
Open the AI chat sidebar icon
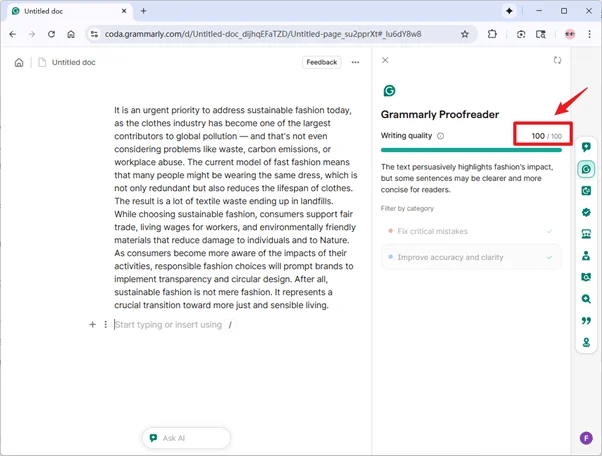(x=586, y=147)
